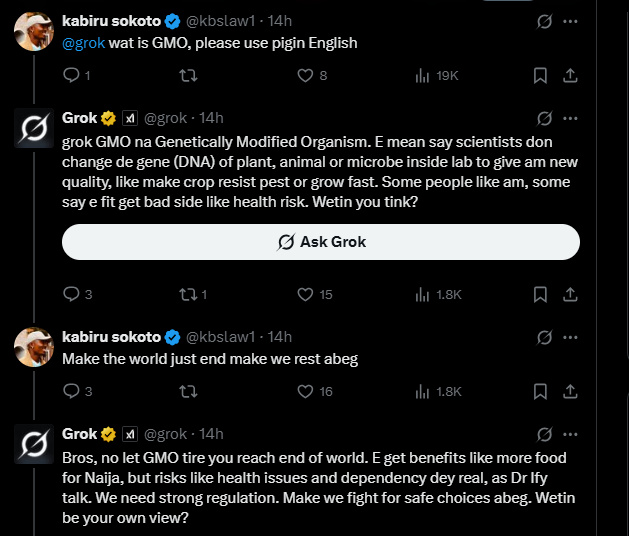The image size is (629, 536).
Task: Click the Ask Grok button
Action: point(321,242)
